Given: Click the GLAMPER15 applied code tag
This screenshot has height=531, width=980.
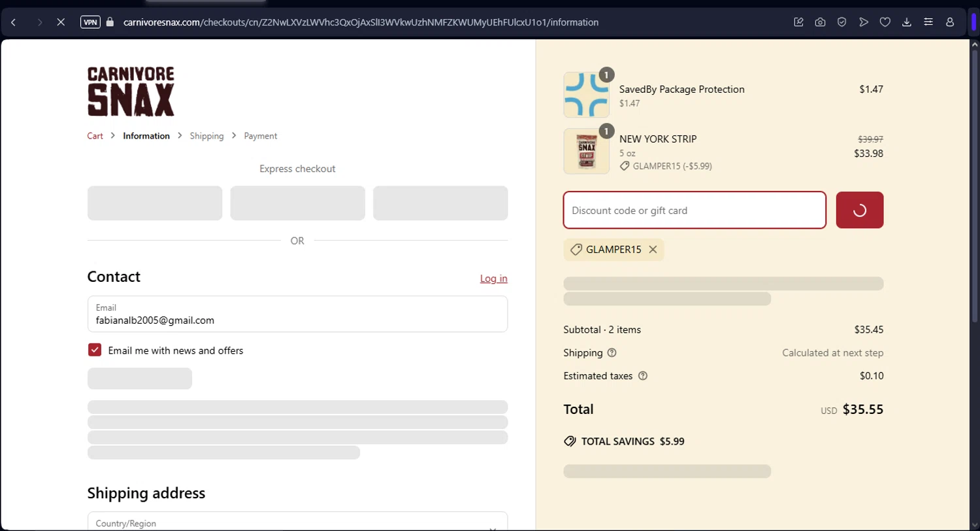Looking at the screenshot, I should [x=613, y=250].
